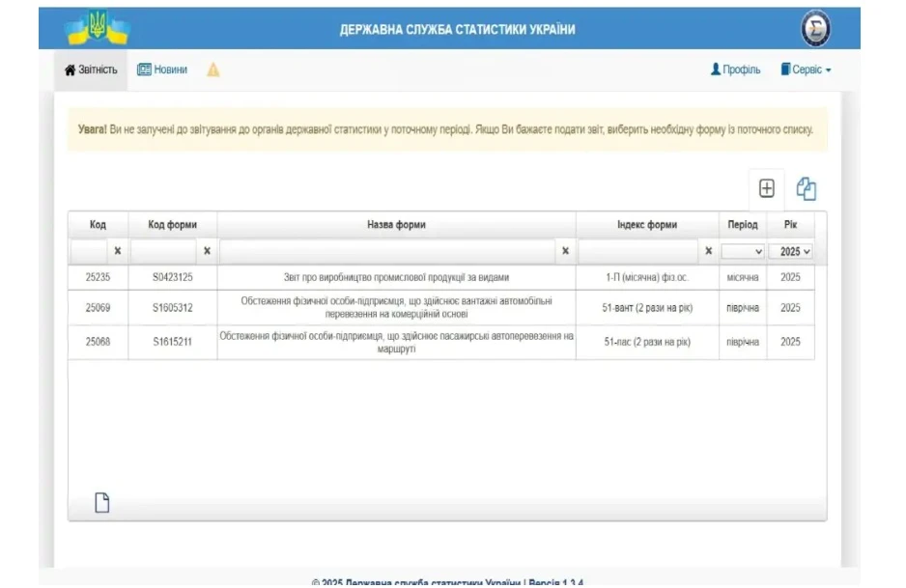Click the '1-П (місячна) фіз.ос.' index cell
Screen dimensions: 906x588
click(x=647, y=277)
